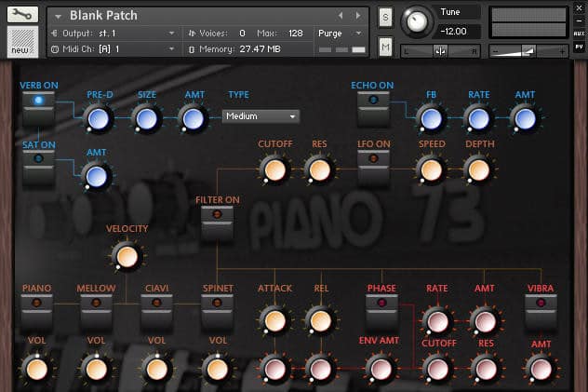
Task: Click the VOL knob under MELLOW
Action: 96,370
